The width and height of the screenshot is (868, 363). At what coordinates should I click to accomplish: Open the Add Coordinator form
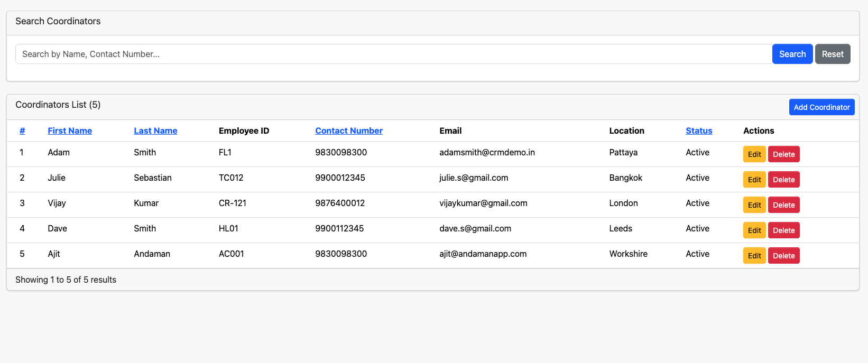[821, 107]
